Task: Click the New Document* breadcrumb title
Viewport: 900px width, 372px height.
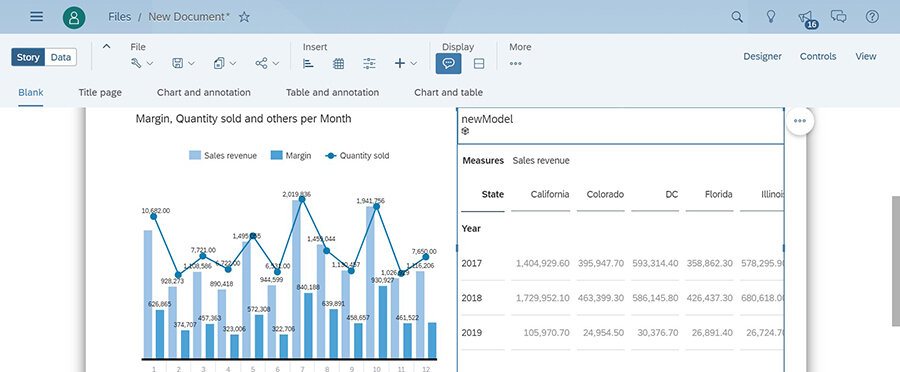Action: click(189, 17)
